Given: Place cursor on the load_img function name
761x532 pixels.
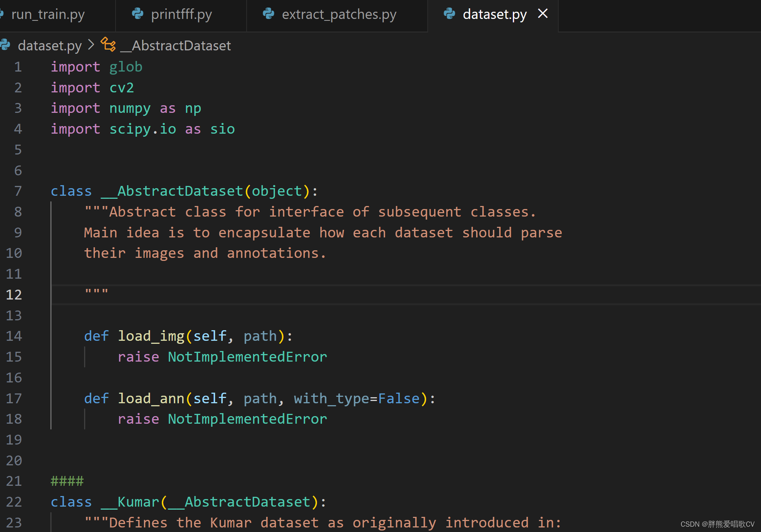Looking at the screenshot, I should pyautogui.click(x=151, y=336).
